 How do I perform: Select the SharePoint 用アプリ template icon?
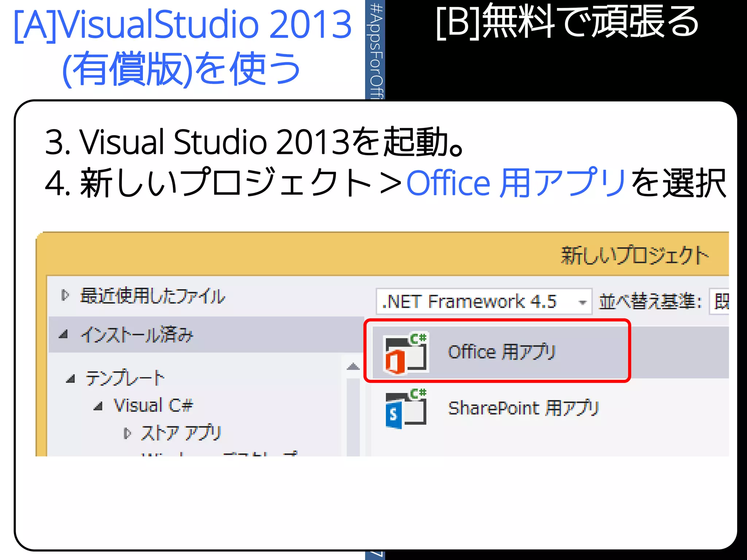tap(406, 408)
